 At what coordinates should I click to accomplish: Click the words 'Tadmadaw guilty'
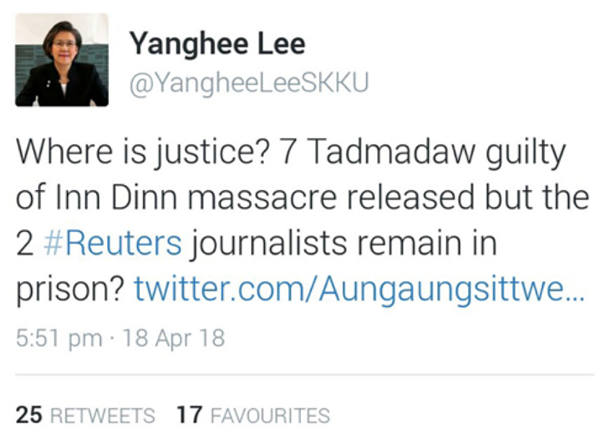point(436,153)
